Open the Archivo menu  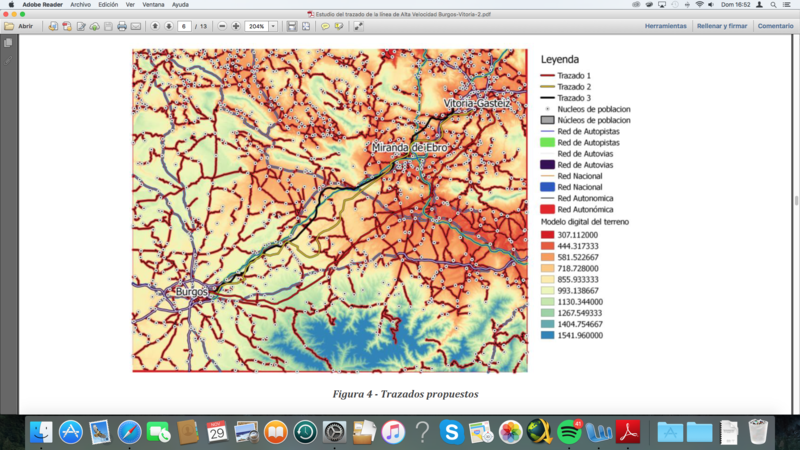[81, 5]
